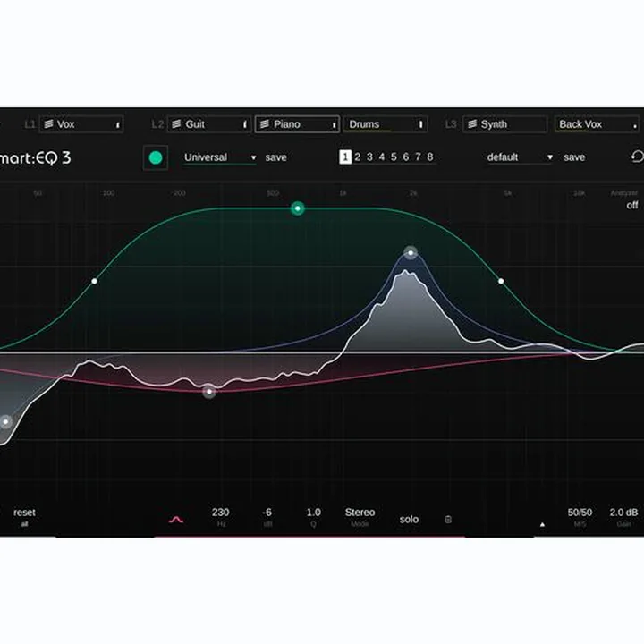Select the low-frequency band node at left edge
This screenshot has width=644, height=644.
pos(5,421)
